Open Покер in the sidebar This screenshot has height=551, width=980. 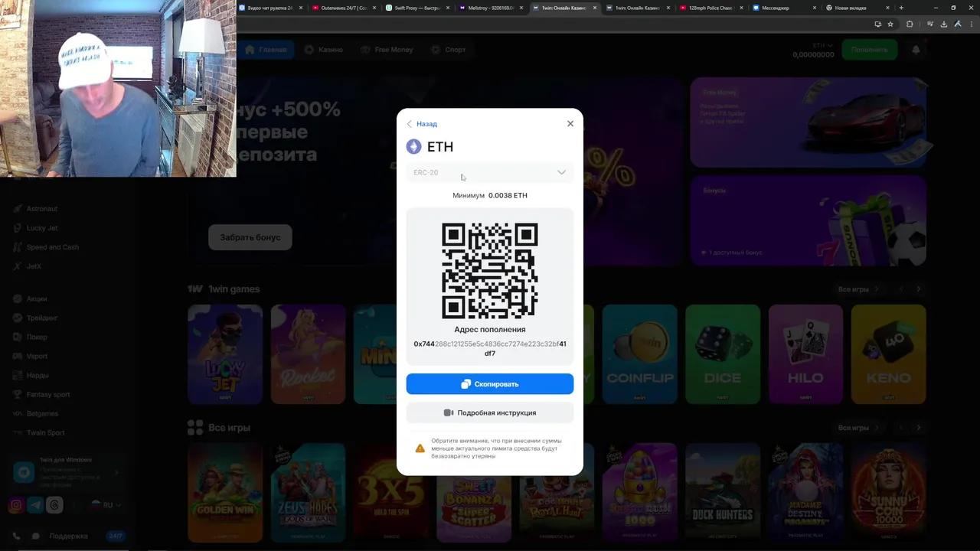pos(31,337)
